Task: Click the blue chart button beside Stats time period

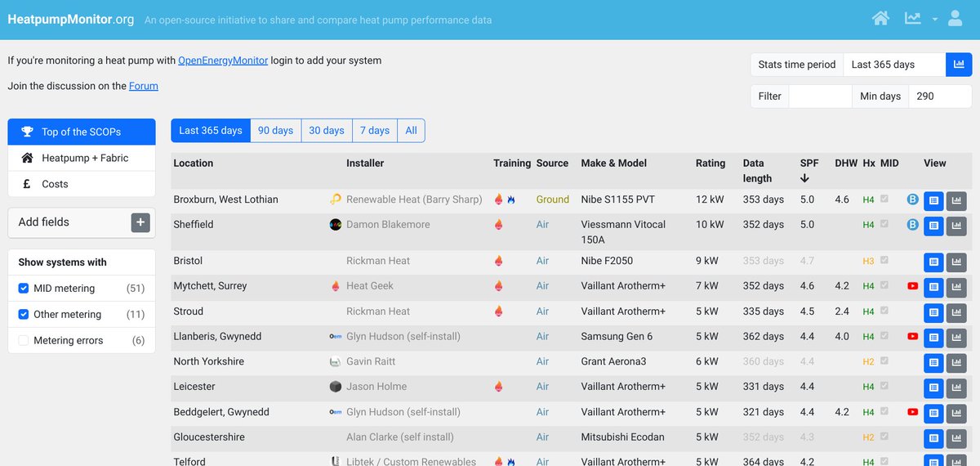Action: click(959, 65)
